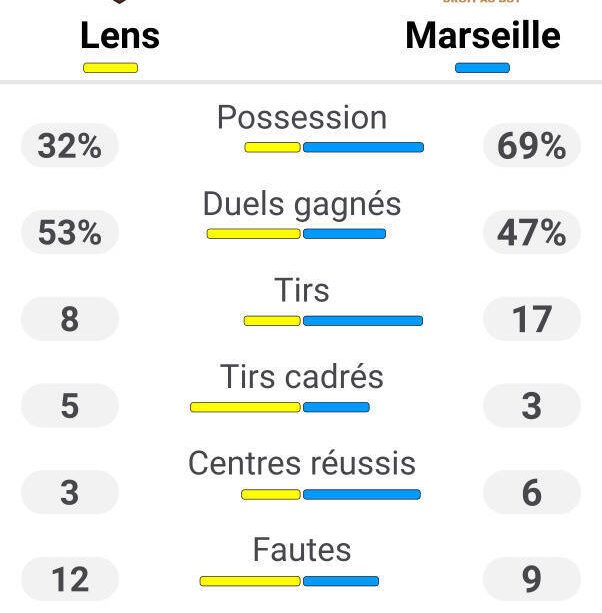Click the Tirs stat label
The image size is (602, 613).
coord(301,291)
